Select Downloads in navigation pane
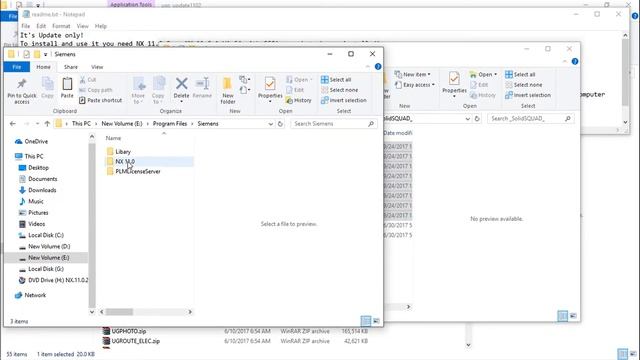The width and height of the screenshot is (640, 360). click(38, 190)
